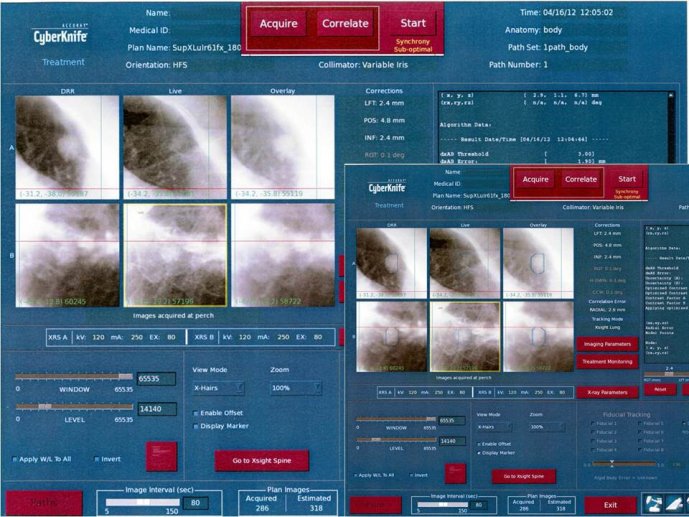Click Image Interval slider in inset window

tap(442, 505)
